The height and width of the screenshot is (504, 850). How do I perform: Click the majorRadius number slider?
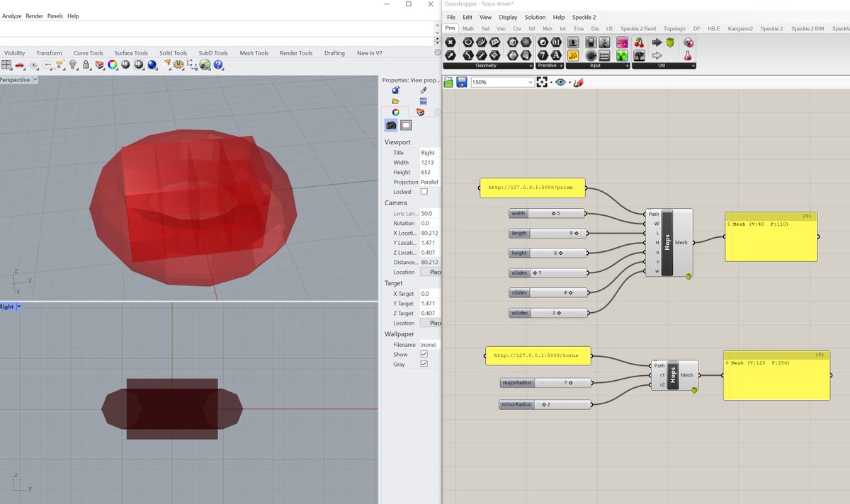545,383
